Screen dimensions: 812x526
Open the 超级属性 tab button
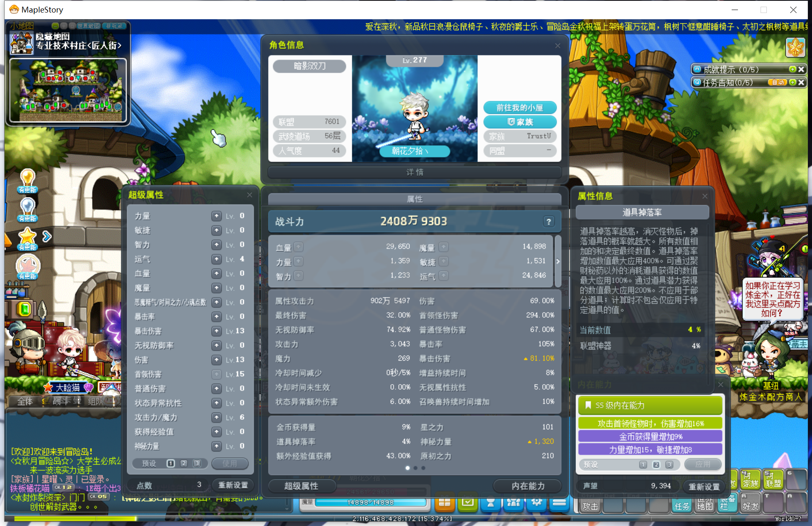pos(302,486)
